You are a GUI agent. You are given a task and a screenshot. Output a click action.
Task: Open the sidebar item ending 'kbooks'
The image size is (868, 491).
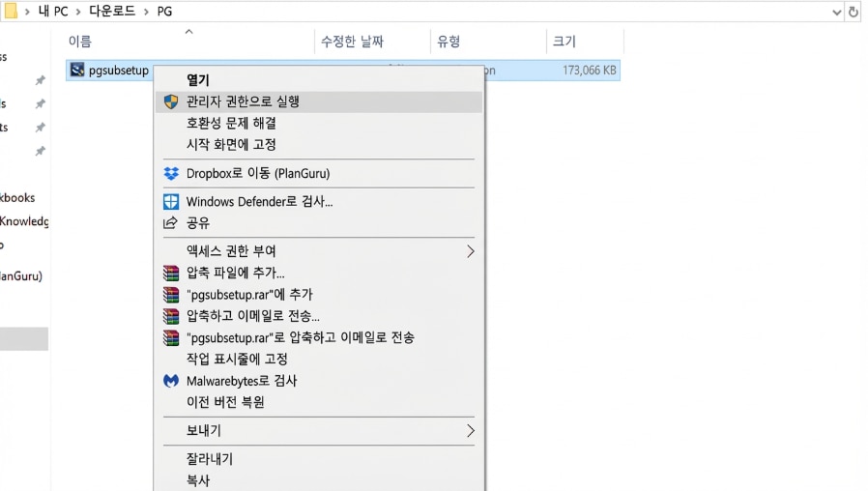(17, 197)
